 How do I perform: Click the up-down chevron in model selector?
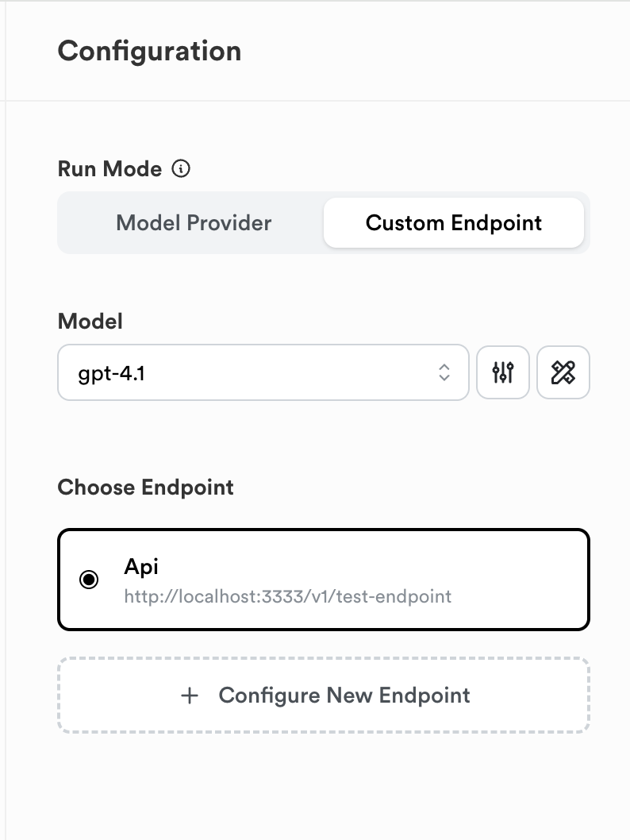444,372
